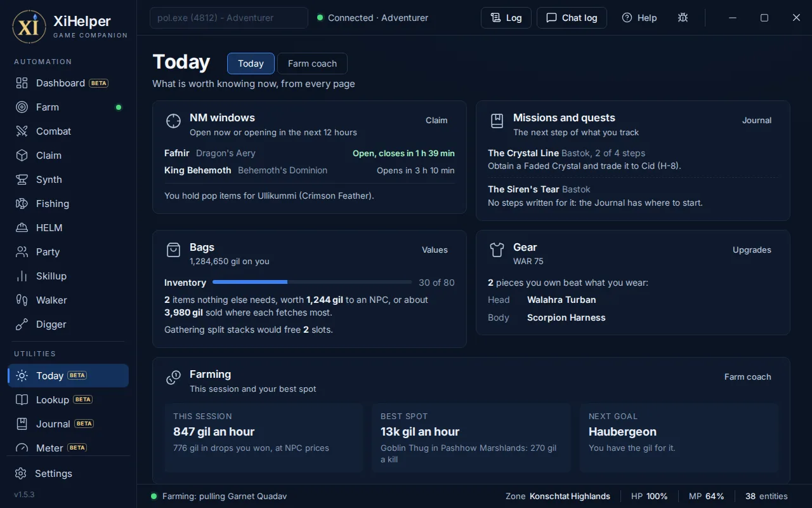Click the Haubergeon next goal tile
Viewport: 812px width, 508px height.
pyautogui.click(x=679, y=438)
